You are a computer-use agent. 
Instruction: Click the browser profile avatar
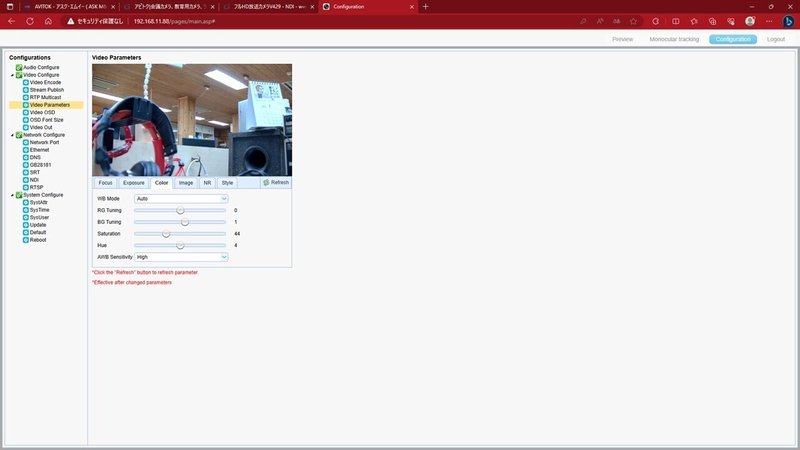click(x=750, y=21)
